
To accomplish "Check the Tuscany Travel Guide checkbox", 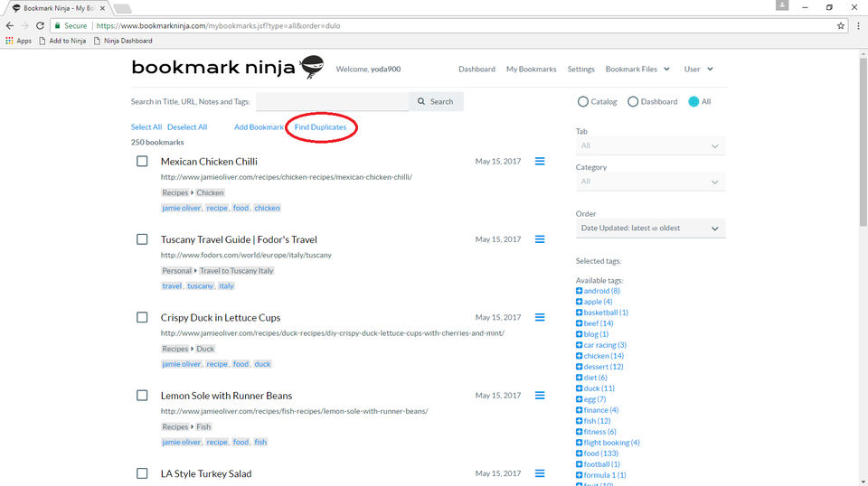I will pyautogui.click(x=142, y=239).
